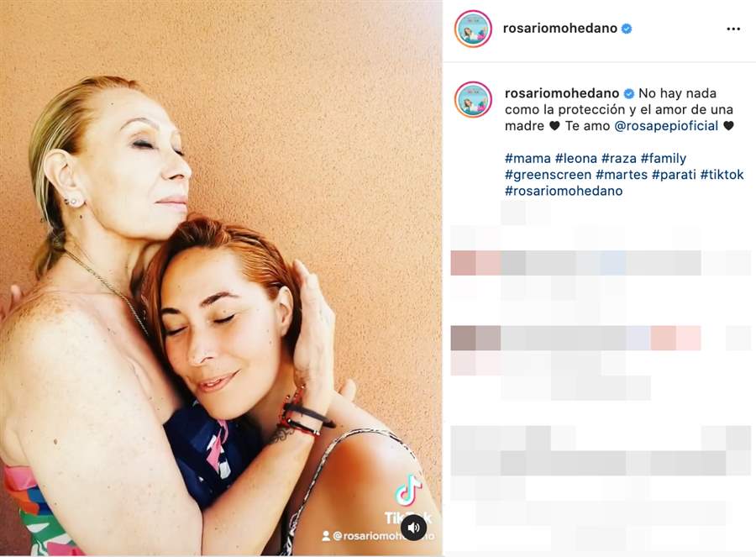The height and width of the screenshot is (557, 756).
Task: Open the #rosariomohedano hashtag
Action: pos(564,191)
